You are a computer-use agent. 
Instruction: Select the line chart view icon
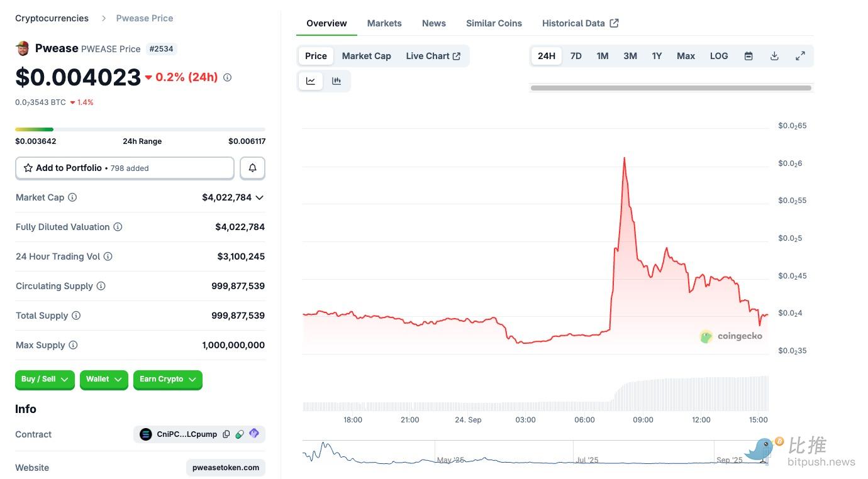coord(311,81)
